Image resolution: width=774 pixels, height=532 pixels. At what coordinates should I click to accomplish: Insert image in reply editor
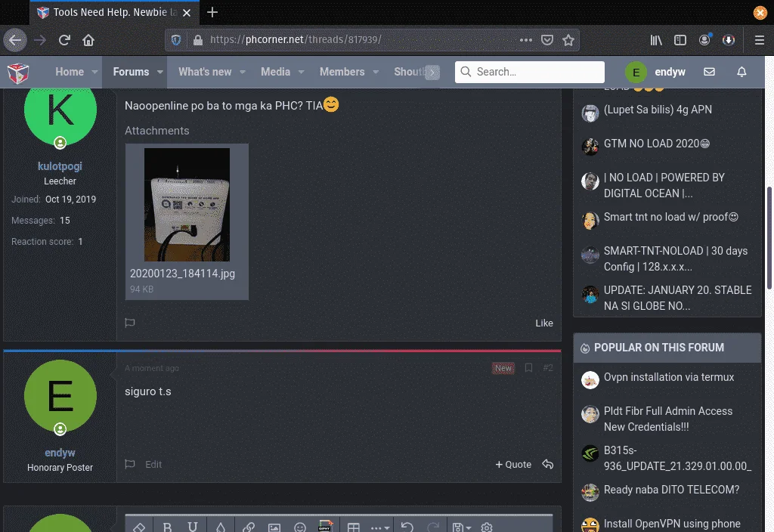[274, 527]
